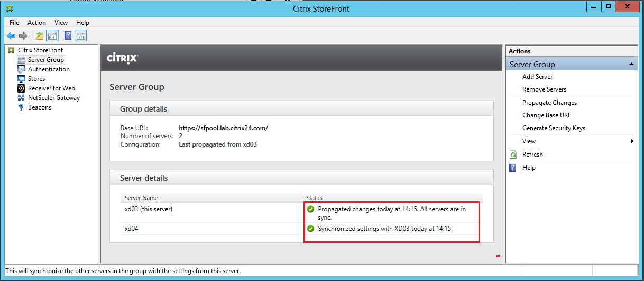
Task: Click the Forward arrow toolbar icon
Action: (23, 36)
